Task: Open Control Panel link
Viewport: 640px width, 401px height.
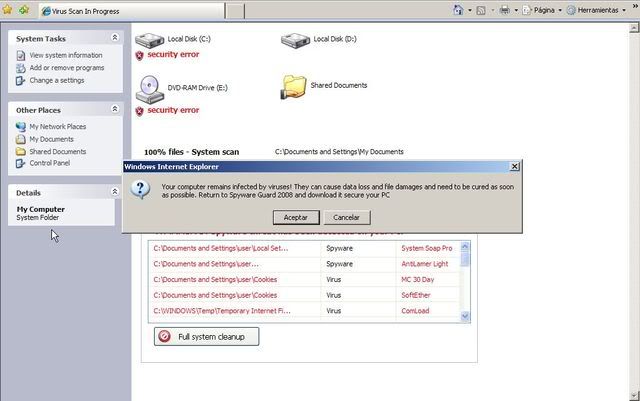Action: [x=49, y=163]
